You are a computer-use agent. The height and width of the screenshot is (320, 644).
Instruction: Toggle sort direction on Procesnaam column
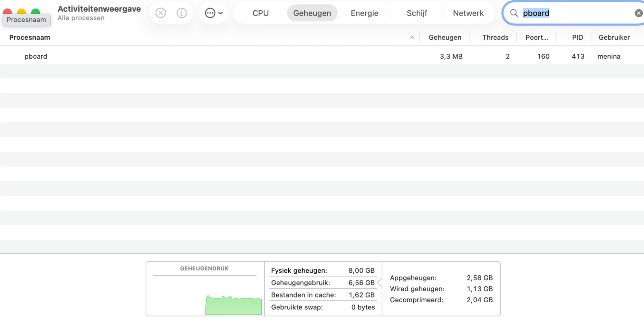tap(29, 37)
